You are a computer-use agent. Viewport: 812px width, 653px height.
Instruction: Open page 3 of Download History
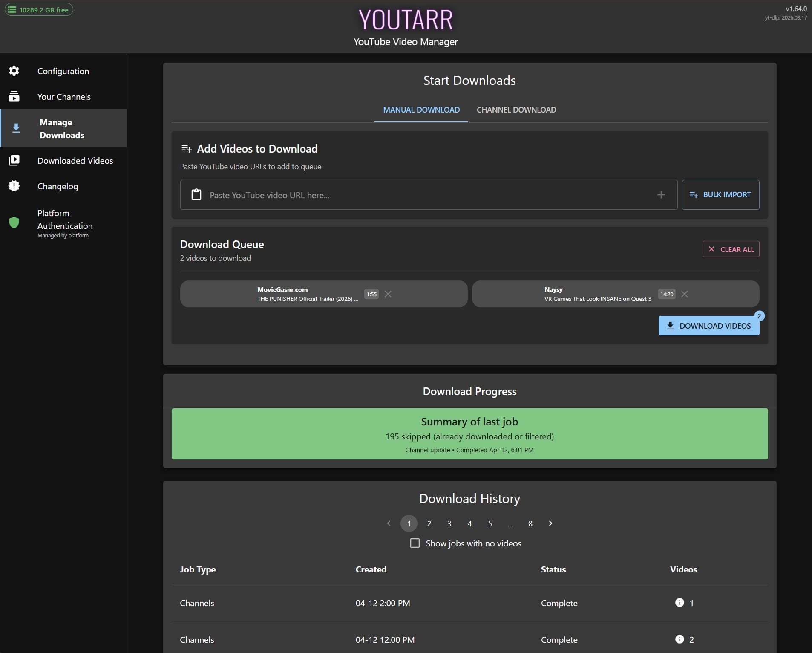(449, 523)
